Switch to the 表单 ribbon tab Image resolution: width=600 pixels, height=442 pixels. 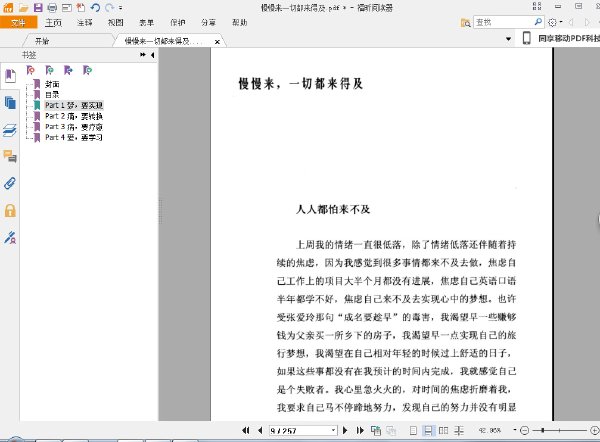(x=147, y=23)
